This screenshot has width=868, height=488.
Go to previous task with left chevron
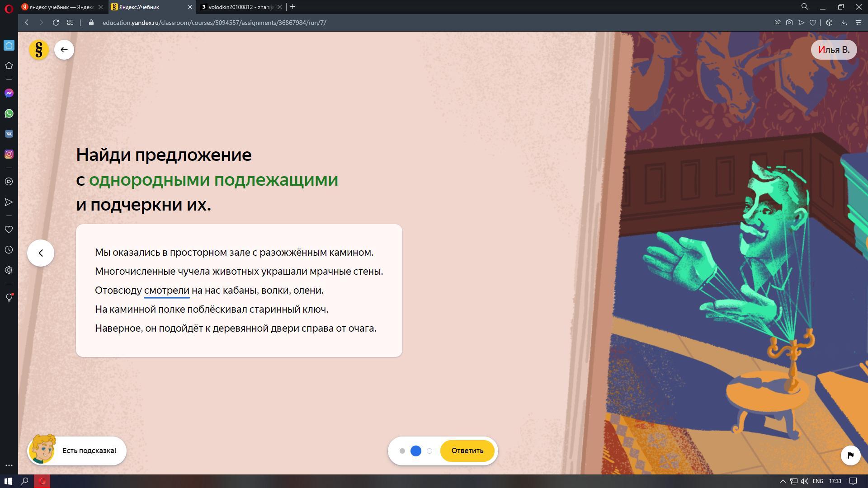click(41, 253)
